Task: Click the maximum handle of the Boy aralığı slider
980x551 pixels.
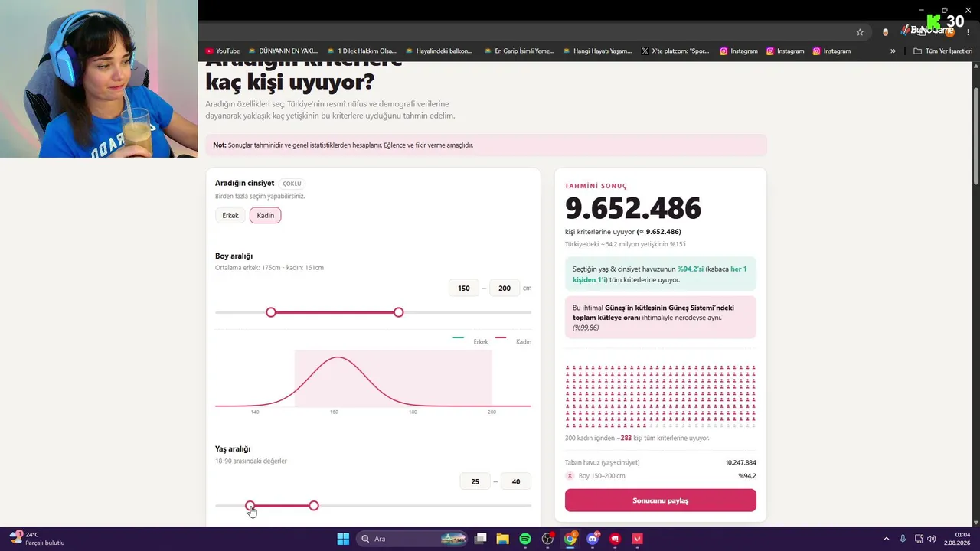Action: (x=399, y=312)
